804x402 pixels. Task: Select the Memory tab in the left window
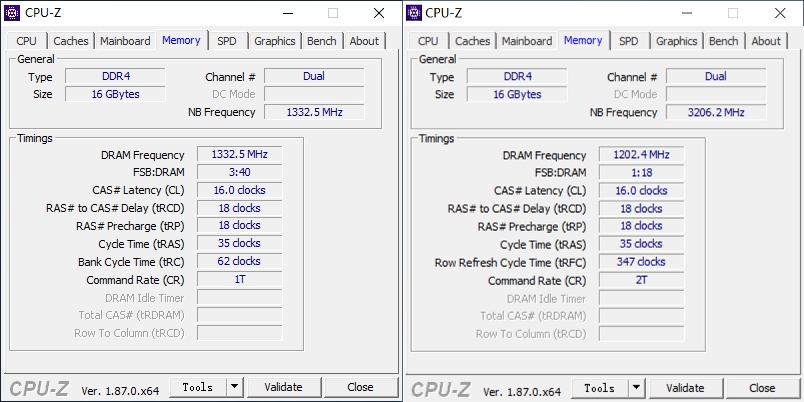tap(181, 40)
